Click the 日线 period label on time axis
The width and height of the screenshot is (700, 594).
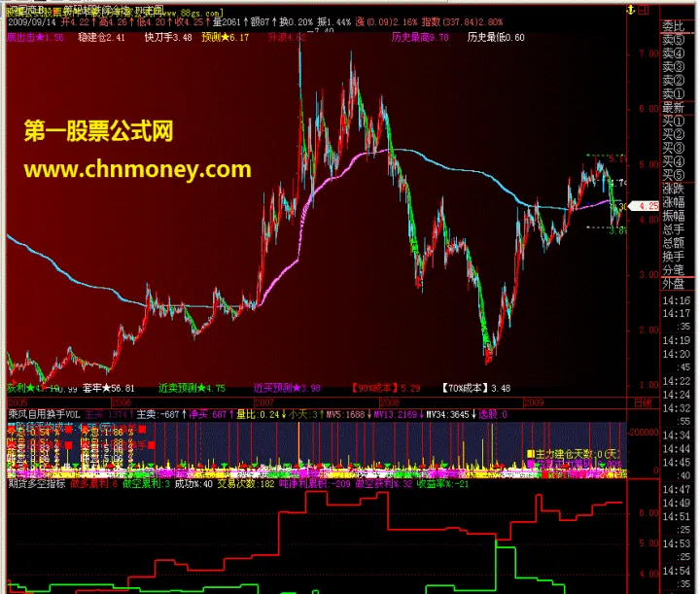pyautogui.click(x=643, y=401)
